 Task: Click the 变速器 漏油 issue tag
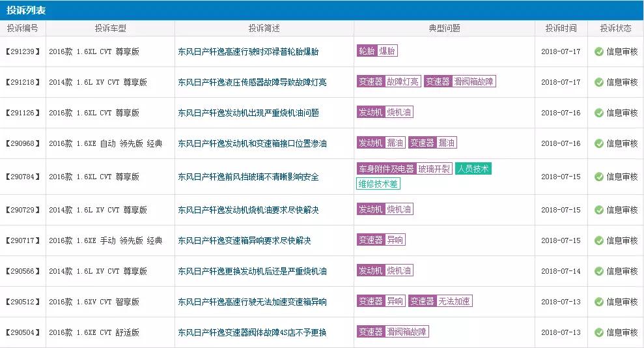tap(432, 143)
